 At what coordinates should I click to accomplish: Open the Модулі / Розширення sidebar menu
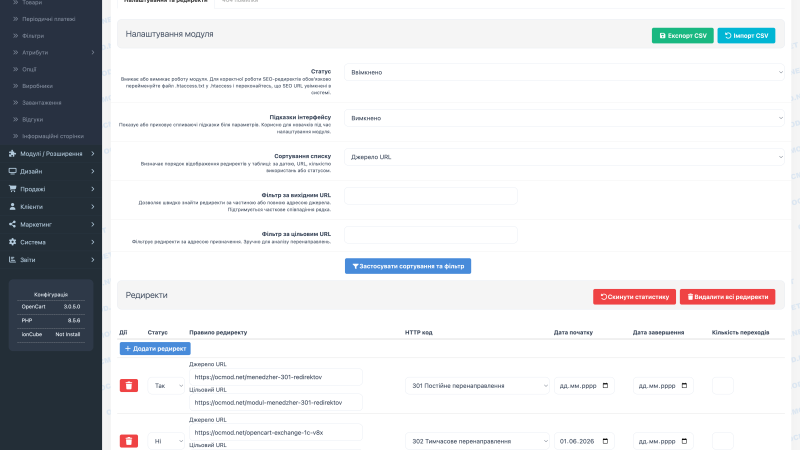coord(51,154)
